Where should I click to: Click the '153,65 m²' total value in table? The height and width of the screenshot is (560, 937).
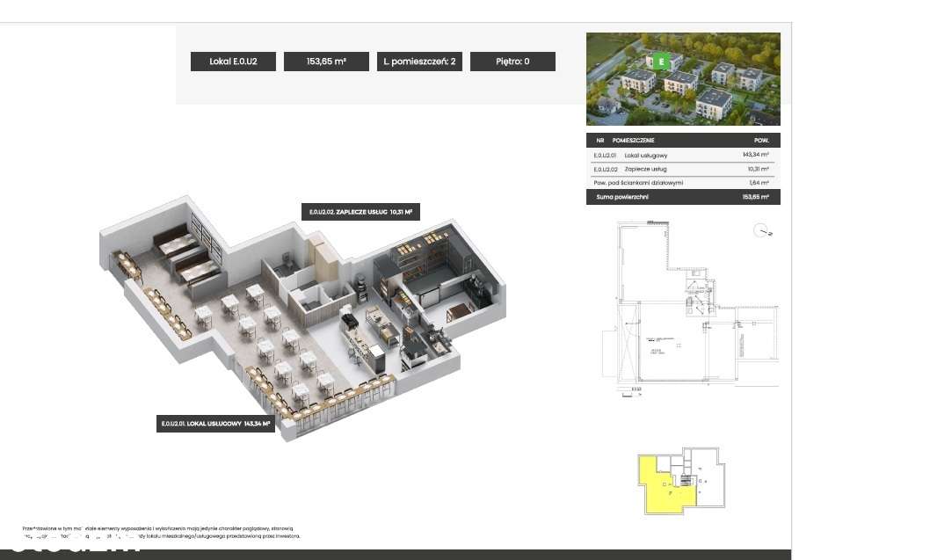coord(756,197)
